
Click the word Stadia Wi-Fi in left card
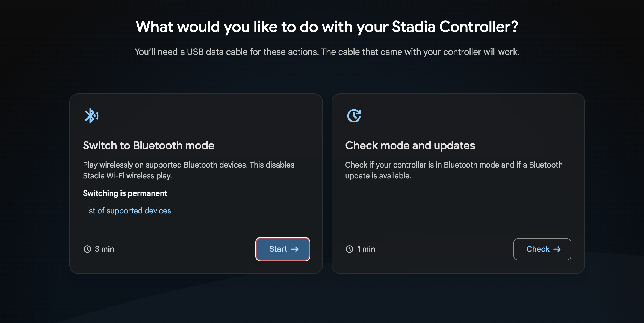pyautogui.click(x=104, y=176)
